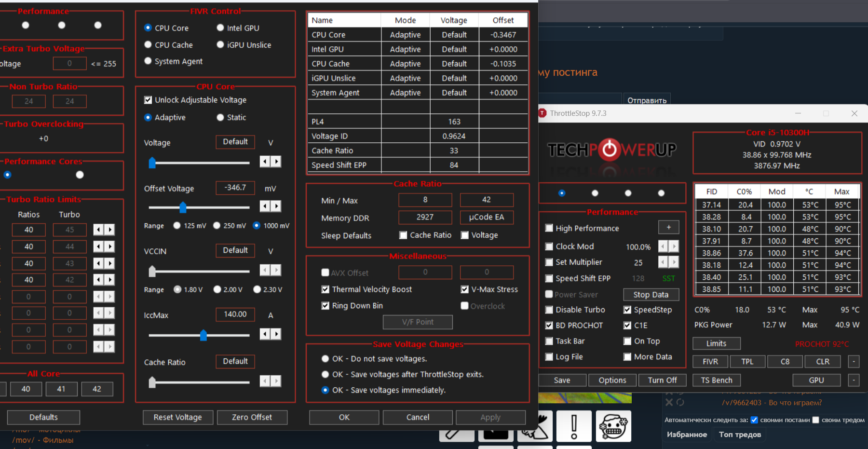868x449 pixels.
Task: Choose OK - Do not save voltages
Action: coord(325,359)
